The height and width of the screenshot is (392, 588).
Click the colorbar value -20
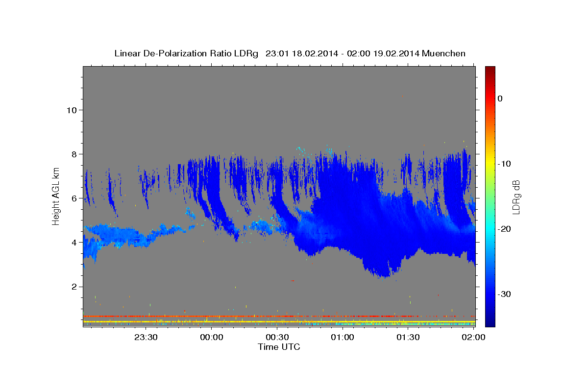click(x=504, y=229)
